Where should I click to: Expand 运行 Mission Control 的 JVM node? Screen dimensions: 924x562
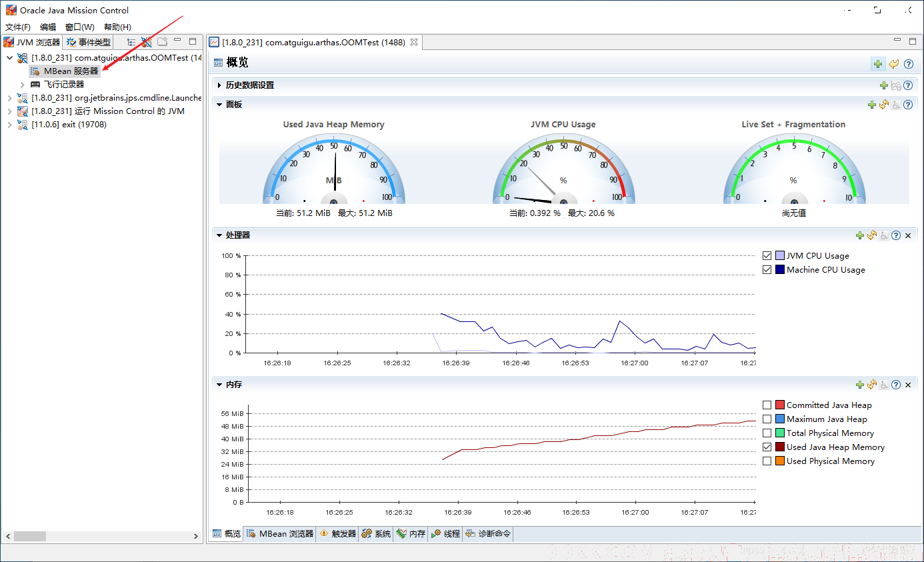(x=9, y=111)
